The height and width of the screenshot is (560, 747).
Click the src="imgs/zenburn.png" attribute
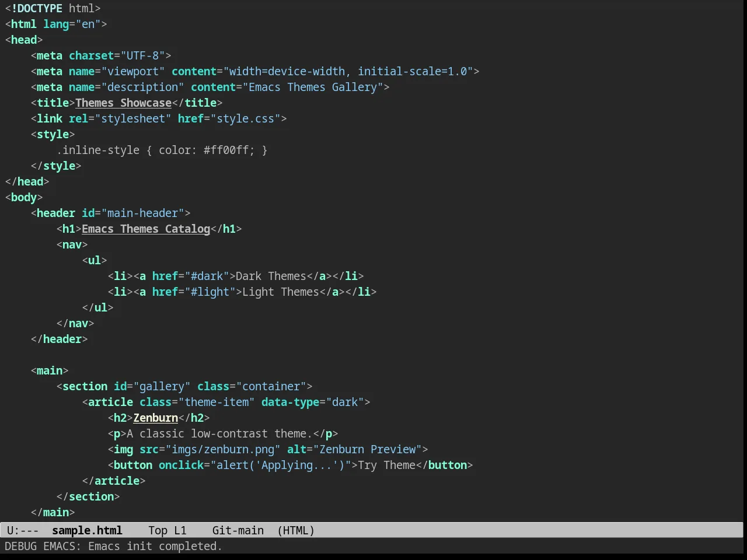[x=210, y=449]
